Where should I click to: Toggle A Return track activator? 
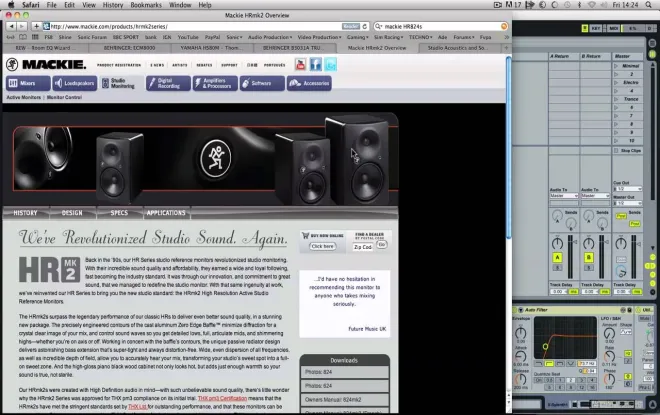coord(557,258)
